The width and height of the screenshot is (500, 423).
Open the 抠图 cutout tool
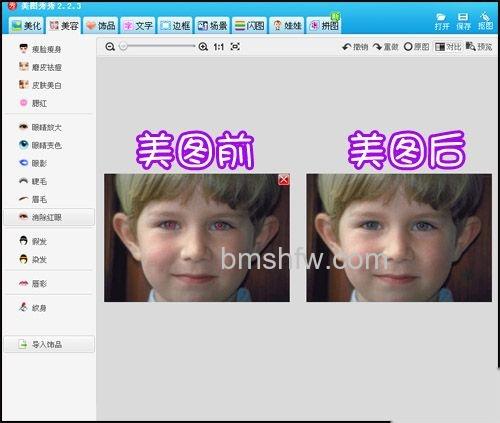point(485,21)
